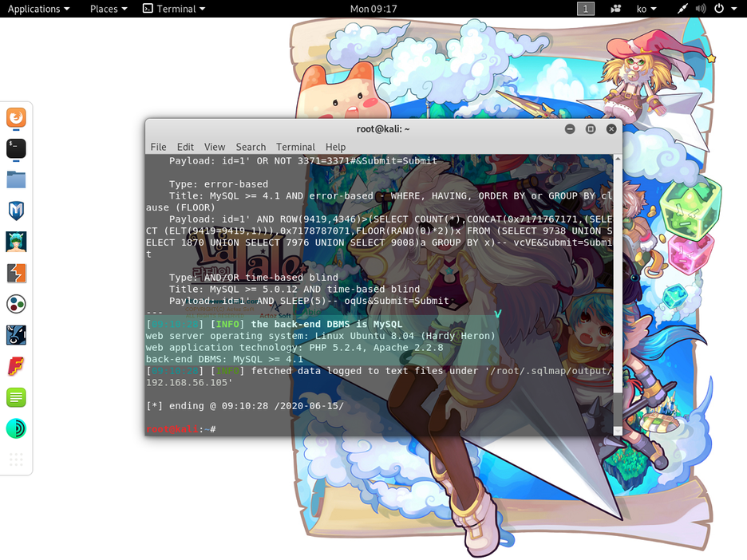The image size is (747, 560).
Task: Launch BeEF bull icon in the dock
Action: coord(16,335)
